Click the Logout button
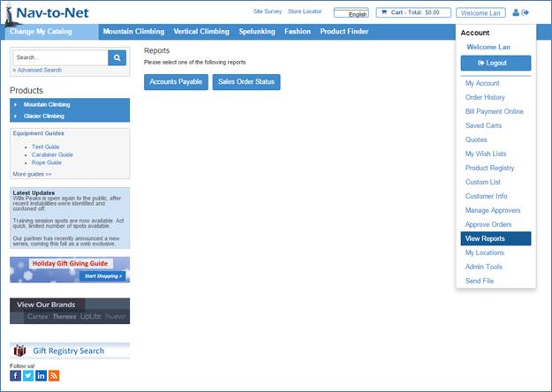This screenshot has width=552, height=392. tap(495, 63)
